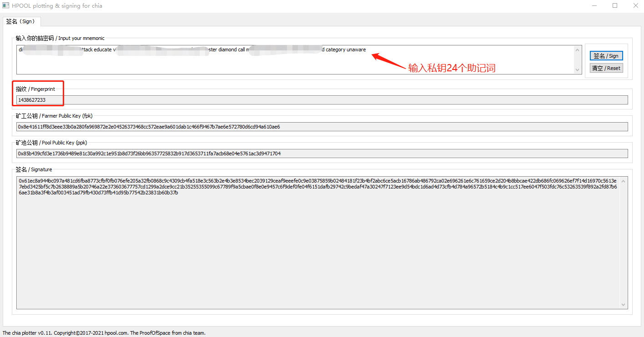Click the chia plotter copyright status text
Viewport: 644px width, 337px height.
(104, 333)
